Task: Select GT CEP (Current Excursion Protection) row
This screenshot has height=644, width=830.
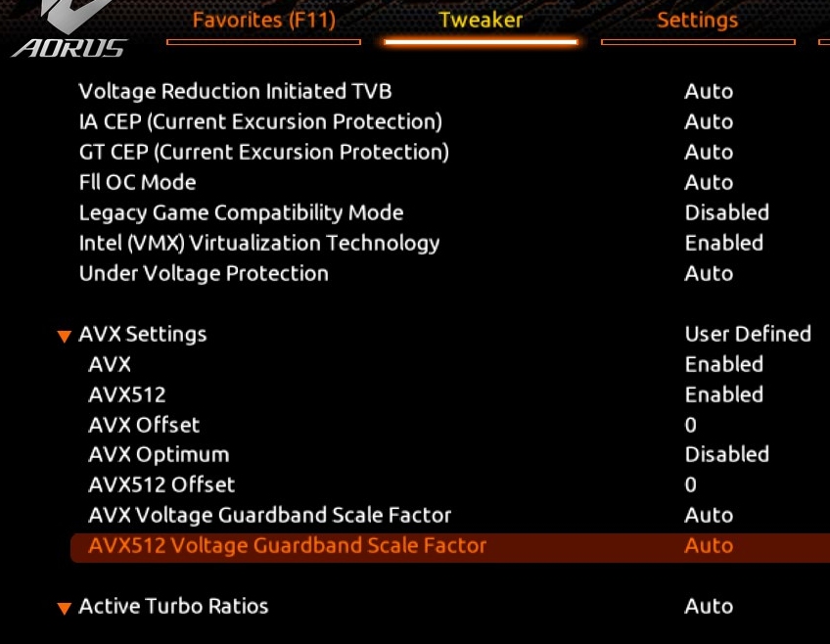Action: click(x=263, y=152)
